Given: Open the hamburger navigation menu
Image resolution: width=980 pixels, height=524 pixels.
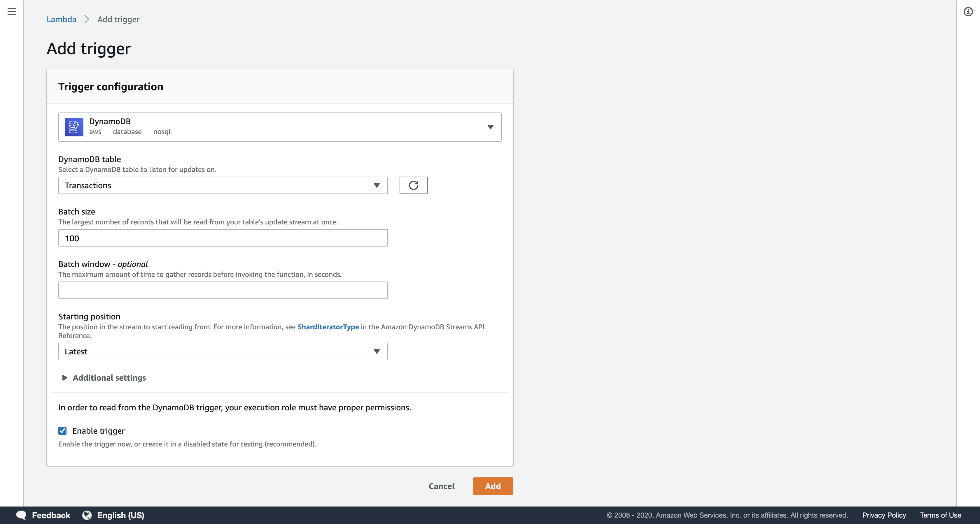Looking at the screenshot, I should [x=12, y=12].
